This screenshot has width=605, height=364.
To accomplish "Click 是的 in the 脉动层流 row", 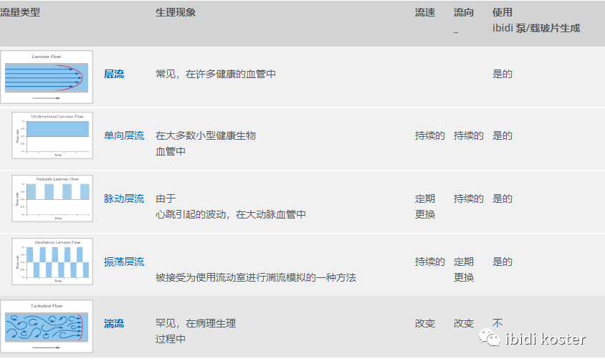I will (502, 198).
